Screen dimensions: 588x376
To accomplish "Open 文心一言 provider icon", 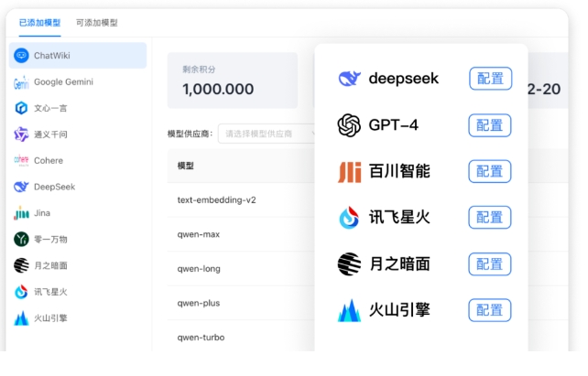I will (x=21, y=108).
